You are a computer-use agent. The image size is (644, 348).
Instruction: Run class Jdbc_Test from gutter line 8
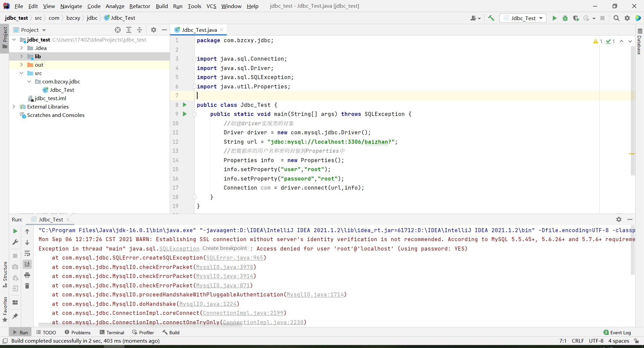(x=184, y=105)
